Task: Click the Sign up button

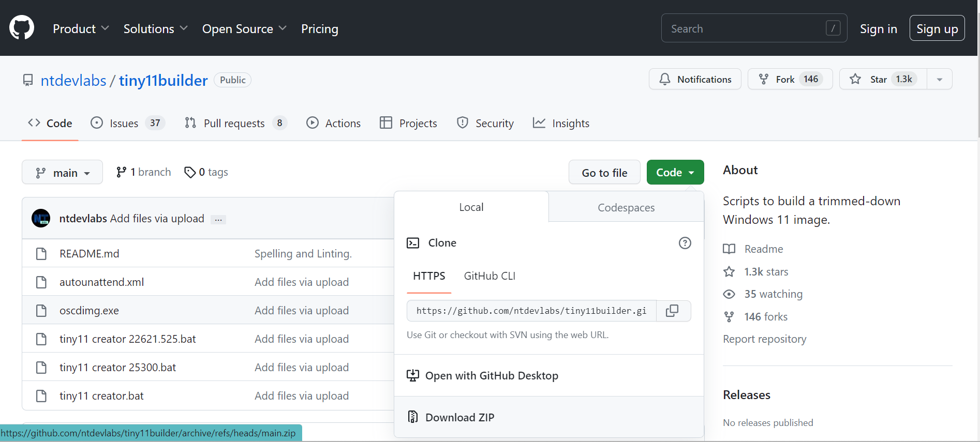Action: point(937,28)
